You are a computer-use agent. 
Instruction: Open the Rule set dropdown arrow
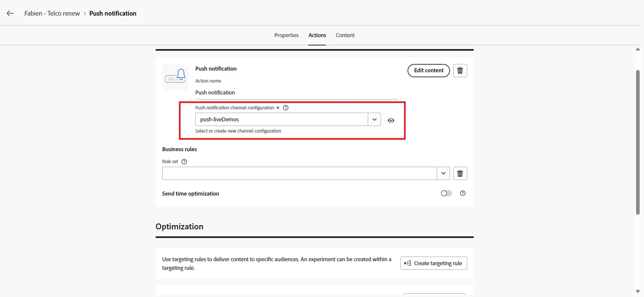[x=443, y=173]
